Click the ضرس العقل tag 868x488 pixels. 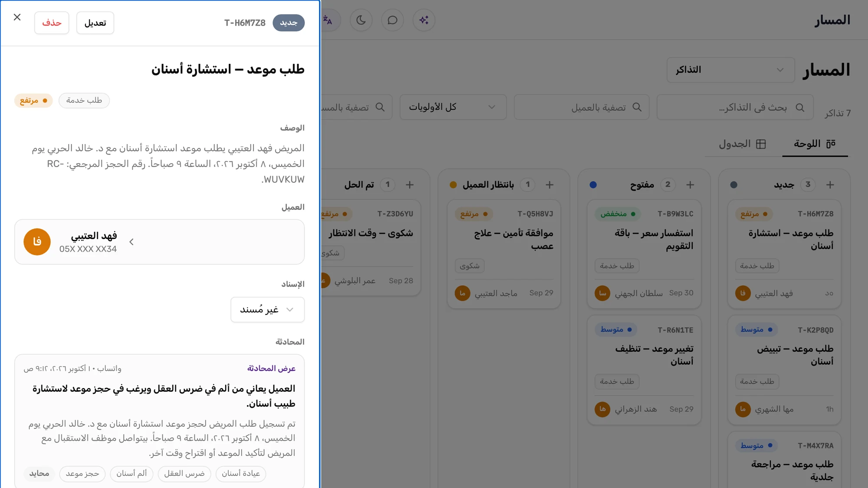point(184,474)
